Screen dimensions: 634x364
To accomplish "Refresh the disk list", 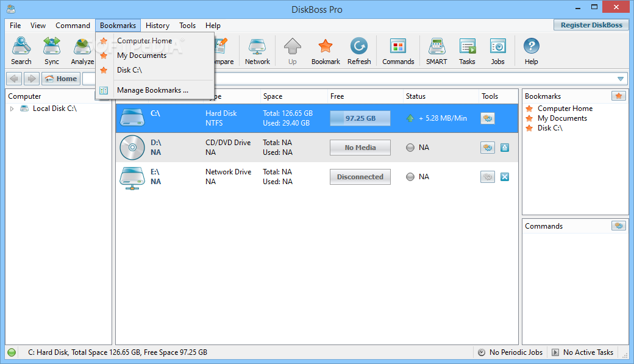I will [x=359, y=51].
